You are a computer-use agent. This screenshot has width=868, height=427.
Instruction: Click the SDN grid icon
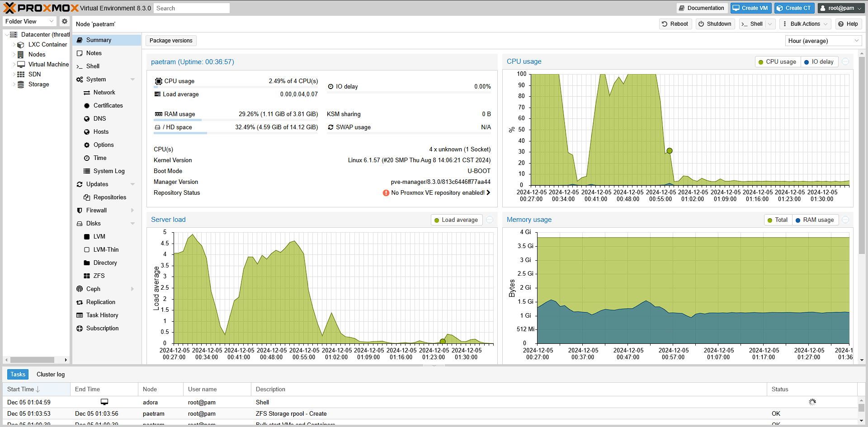[21, 75]
